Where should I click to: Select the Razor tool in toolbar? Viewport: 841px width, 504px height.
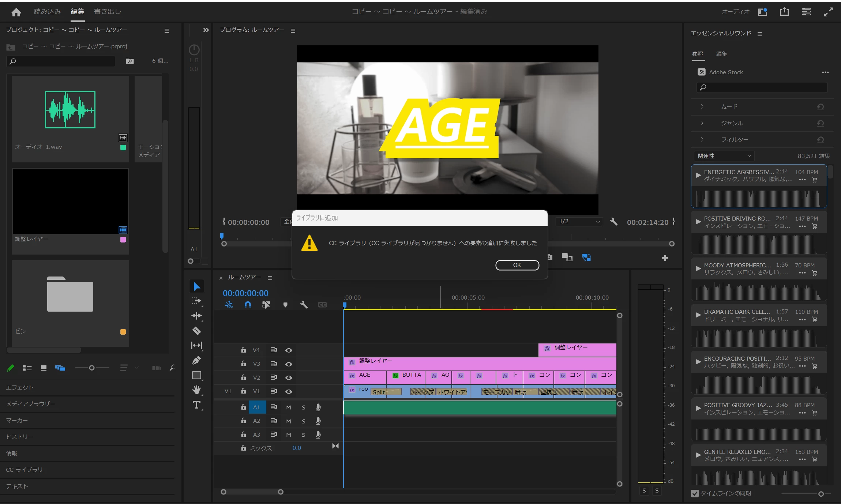click(x=196, y=331)
